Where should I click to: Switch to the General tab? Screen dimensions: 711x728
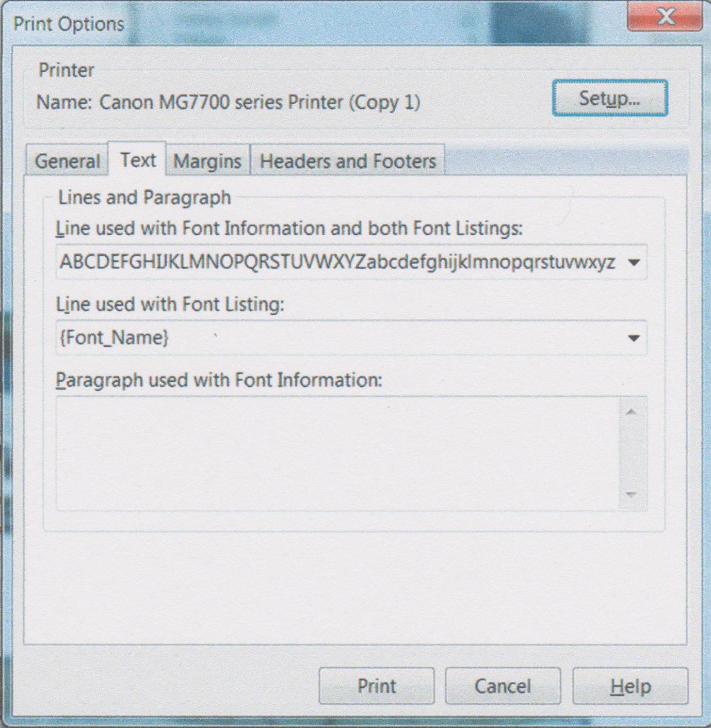click(x=67, y=160)
